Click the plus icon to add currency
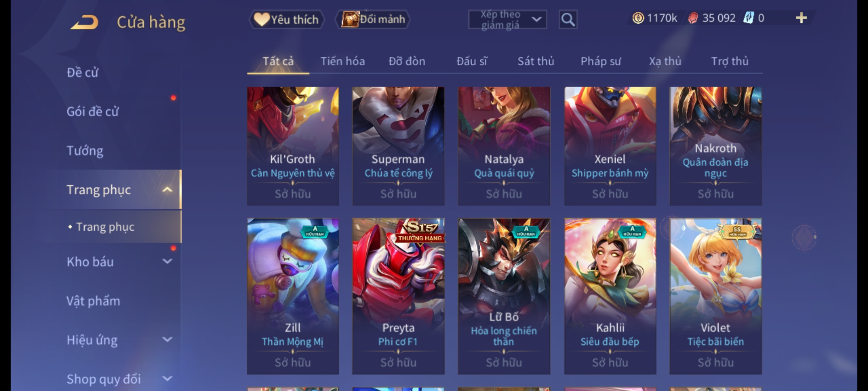This screenshot has height=391, width=868. (801, 18)
